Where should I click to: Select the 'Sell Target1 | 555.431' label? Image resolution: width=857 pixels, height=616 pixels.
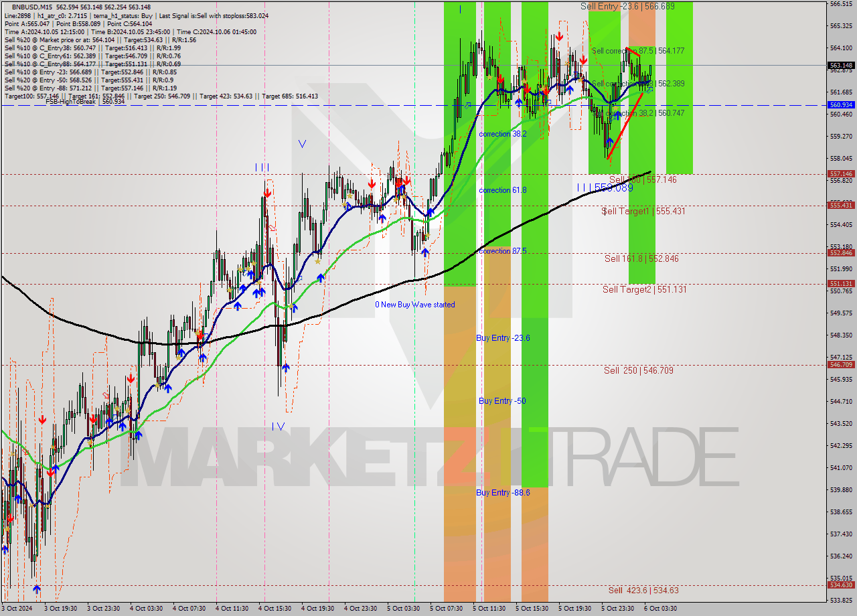coord(643,211)
